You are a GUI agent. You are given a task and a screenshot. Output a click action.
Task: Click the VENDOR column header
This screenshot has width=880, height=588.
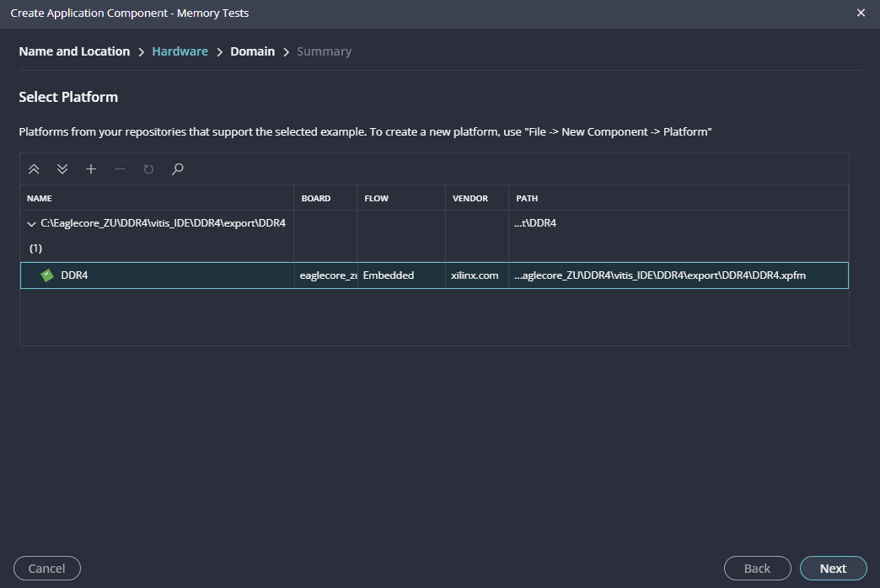click(470, 199)
